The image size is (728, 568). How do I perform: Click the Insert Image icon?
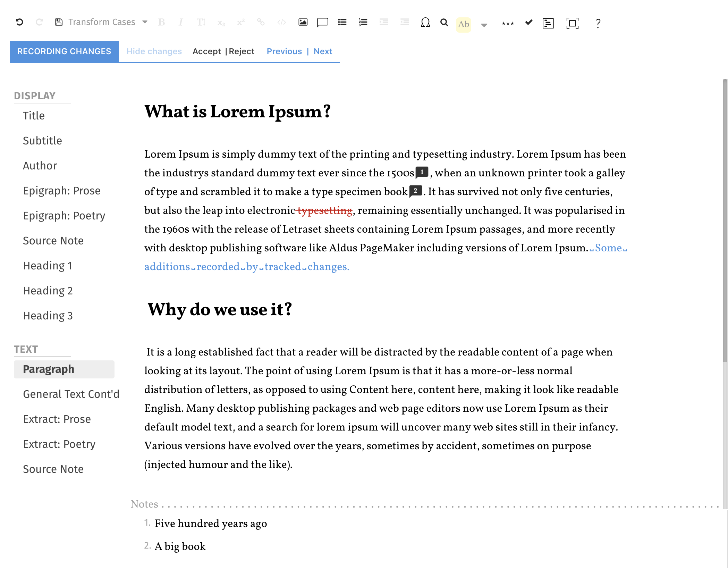click(x=303, y=23)
